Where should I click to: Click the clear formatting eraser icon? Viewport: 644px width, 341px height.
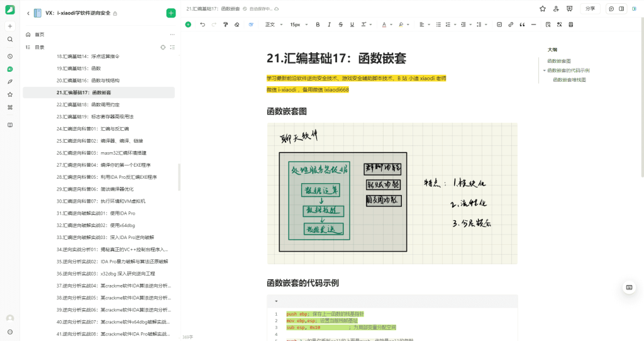pyautogui.click(x=236, y=25)
